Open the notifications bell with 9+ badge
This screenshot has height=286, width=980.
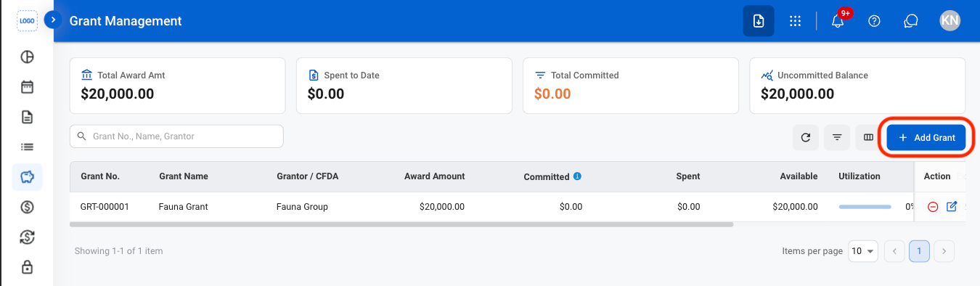click(838, 21)
